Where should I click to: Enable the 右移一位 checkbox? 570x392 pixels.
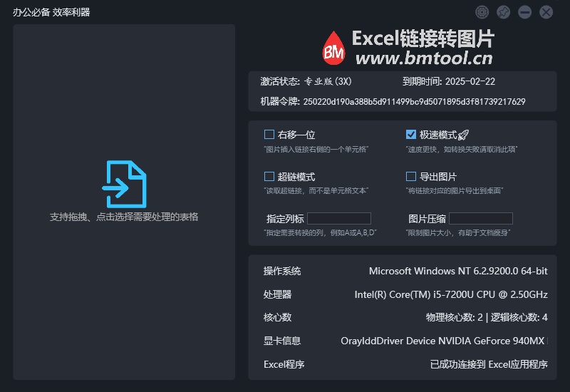[x=269, y=135]
